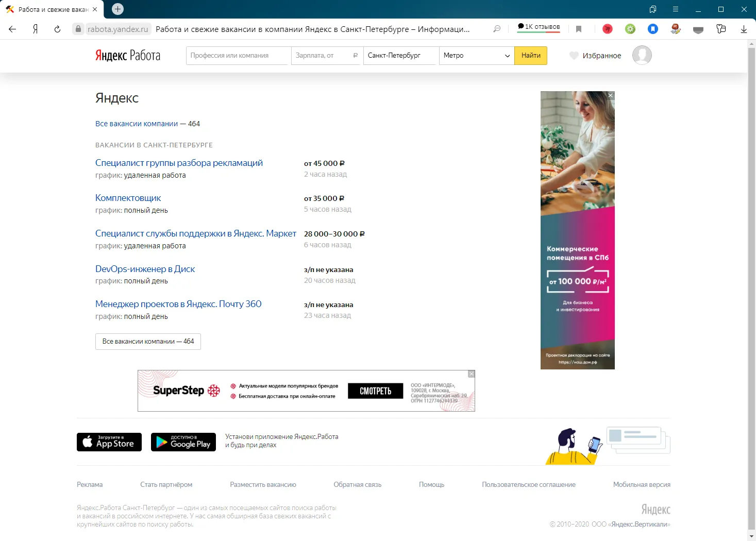This screenshot has width=756, height=541.
Task: Click the Санкт-Петербург city field
Action: pos(401,56)
